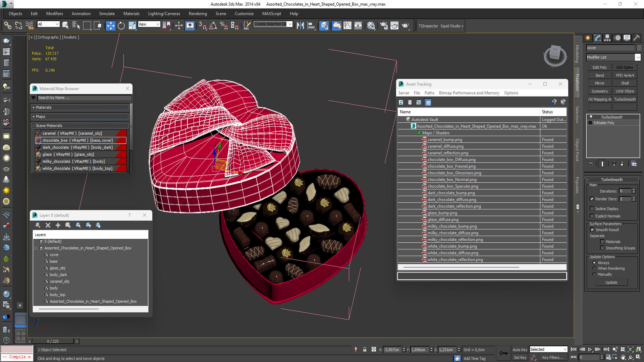Click the Mirror tool icon
Screen dimensions: 644x362
[300, 26]
